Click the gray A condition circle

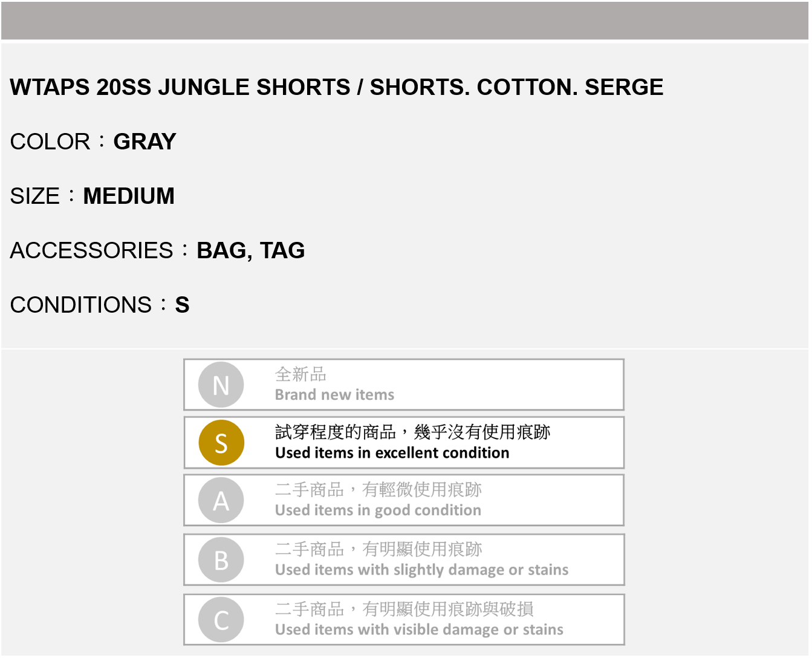[x=221, y=500]
